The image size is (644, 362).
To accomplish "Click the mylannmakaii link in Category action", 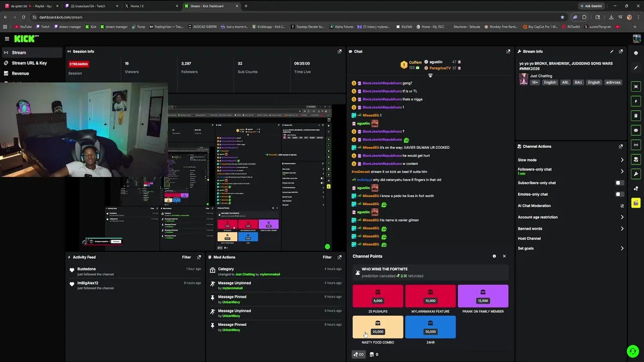I will tap(270, 275).
